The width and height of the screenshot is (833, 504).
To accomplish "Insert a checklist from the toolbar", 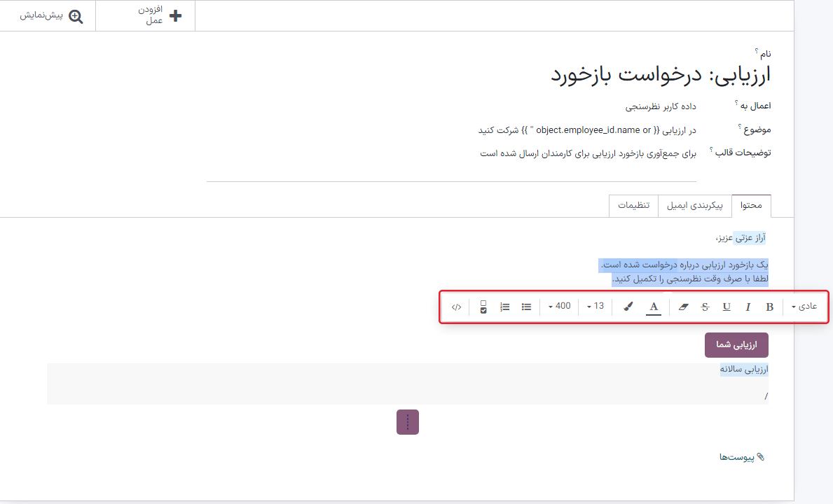I will pos(483,306).
